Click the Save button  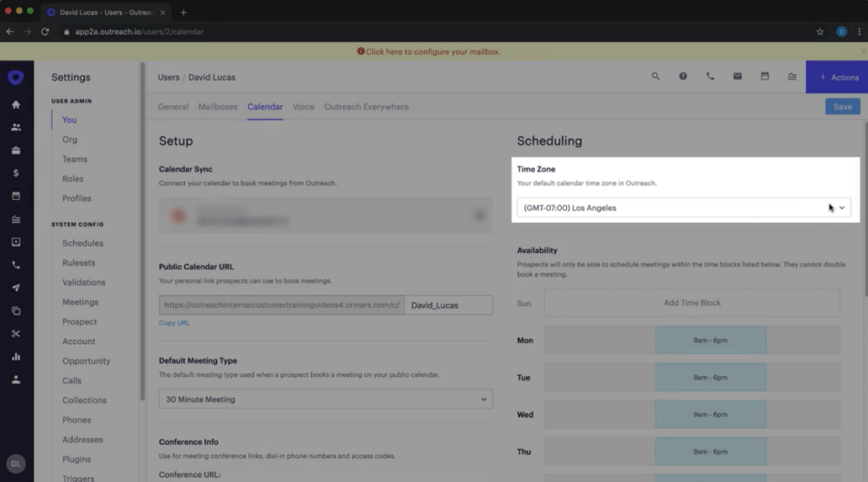(x=843, y=107)
